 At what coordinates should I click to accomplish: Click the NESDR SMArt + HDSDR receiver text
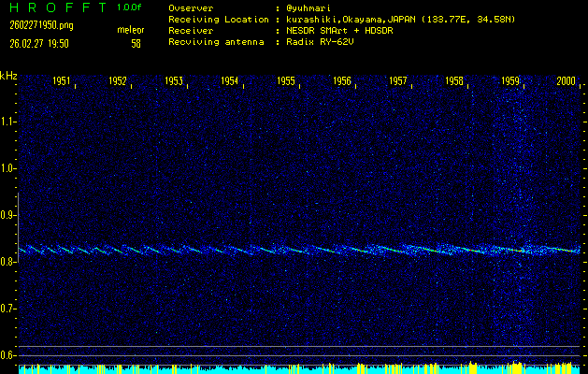pyautogui.click(x=342, y=30)
